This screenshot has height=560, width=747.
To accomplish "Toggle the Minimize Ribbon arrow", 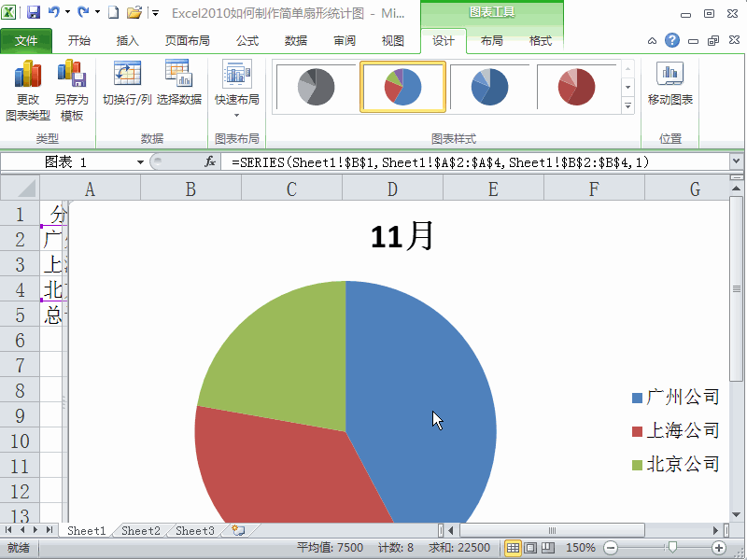I will [653, 41].
